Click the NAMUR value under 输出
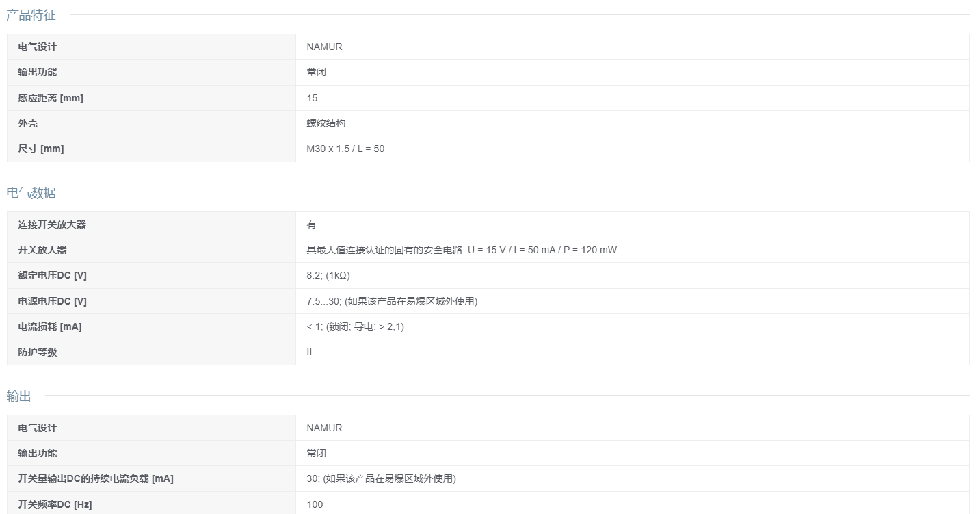980x514 pixels. [x=324, y=428]
